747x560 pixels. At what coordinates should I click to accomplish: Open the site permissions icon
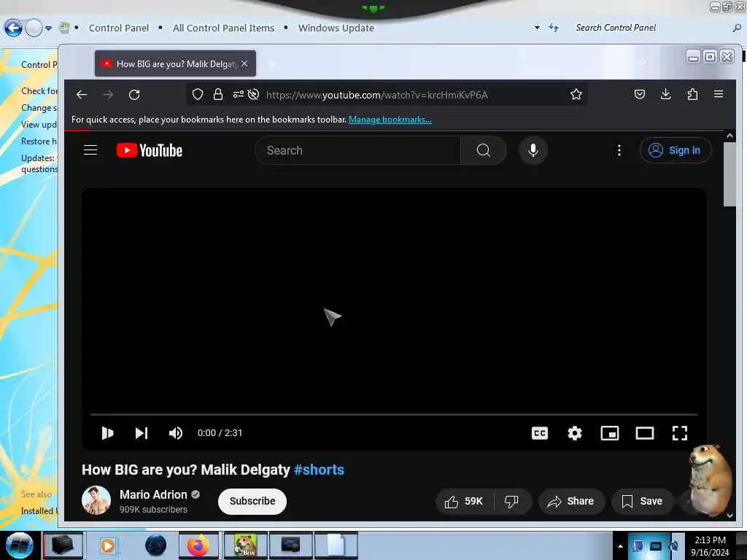239,94
